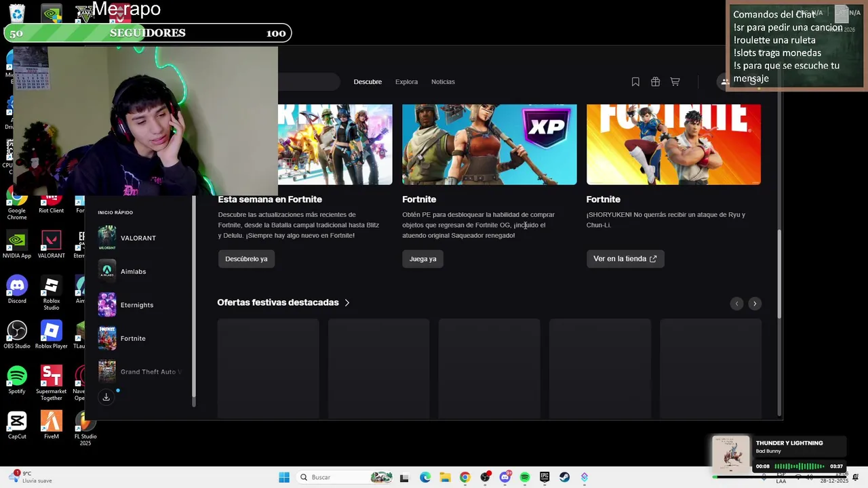This screenshot has height=488, width=868.
Task: Click the Ver en la tienda button
Action: [x=625, y=259]
